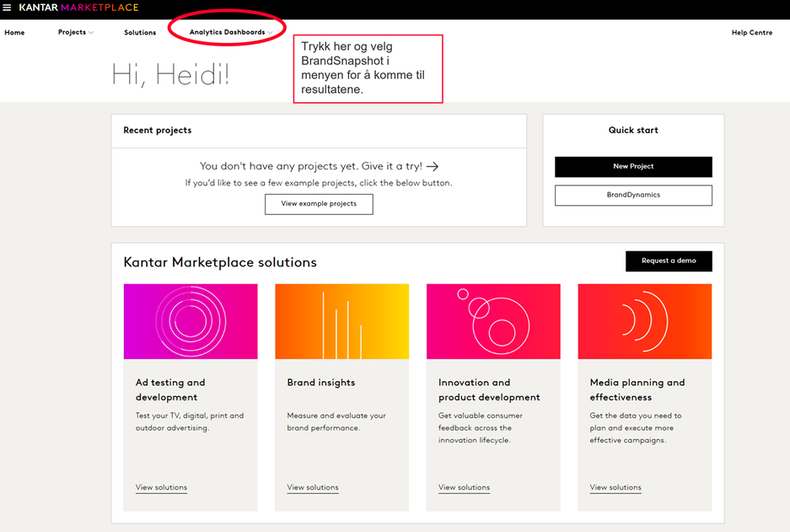The height and width of the screenshot is (532, 790).
Task: Open the Help Centre link
Action: tap(752, 32)
